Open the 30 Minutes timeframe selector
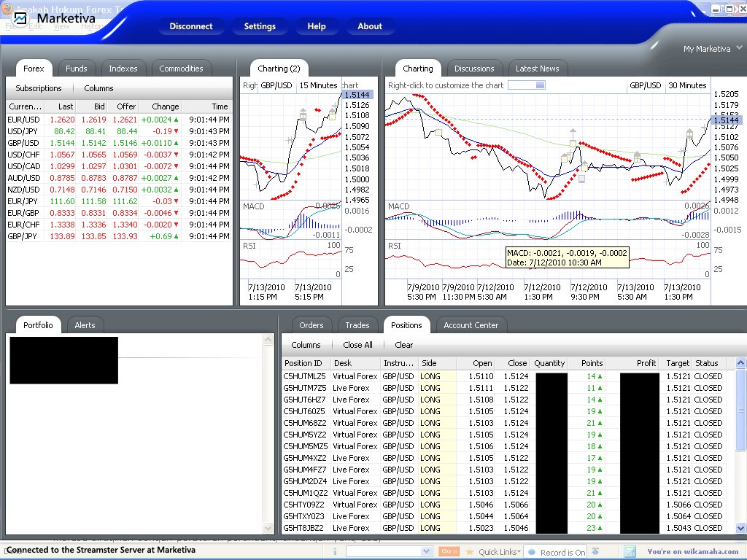 coord(687,85)
